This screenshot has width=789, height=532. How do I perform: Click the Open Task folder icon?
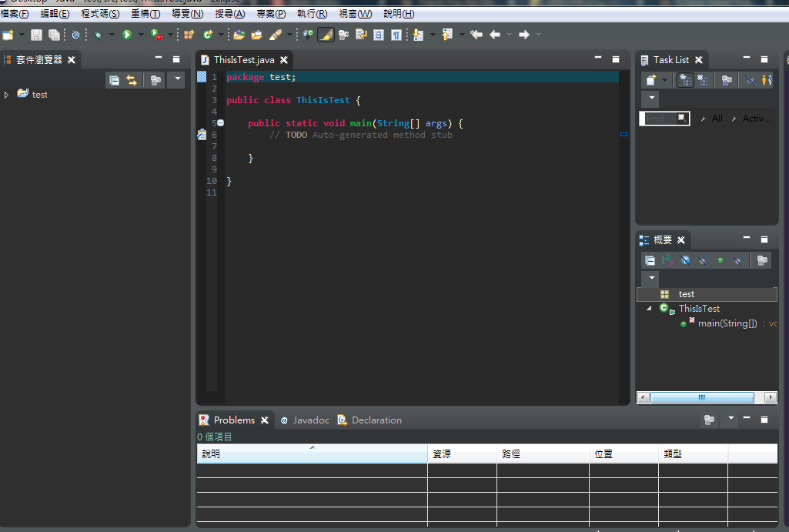[x=256, y=35]
